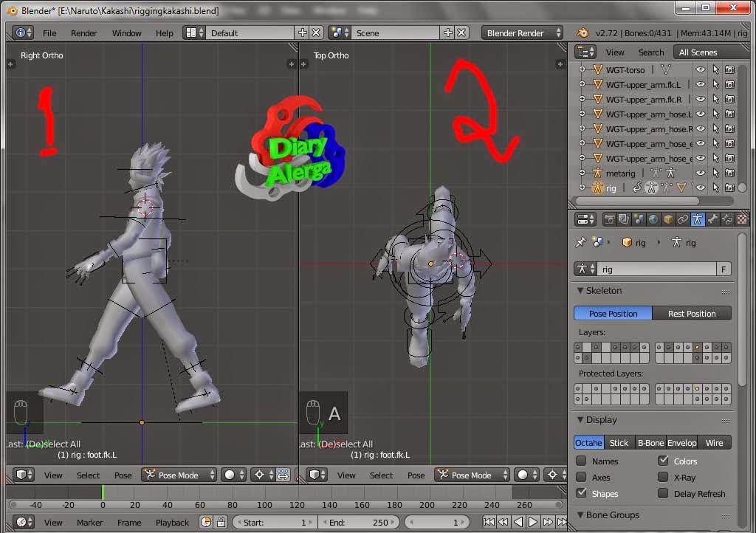
Task: Jump to the first frame in timeline
Action: tap(489, 522)
